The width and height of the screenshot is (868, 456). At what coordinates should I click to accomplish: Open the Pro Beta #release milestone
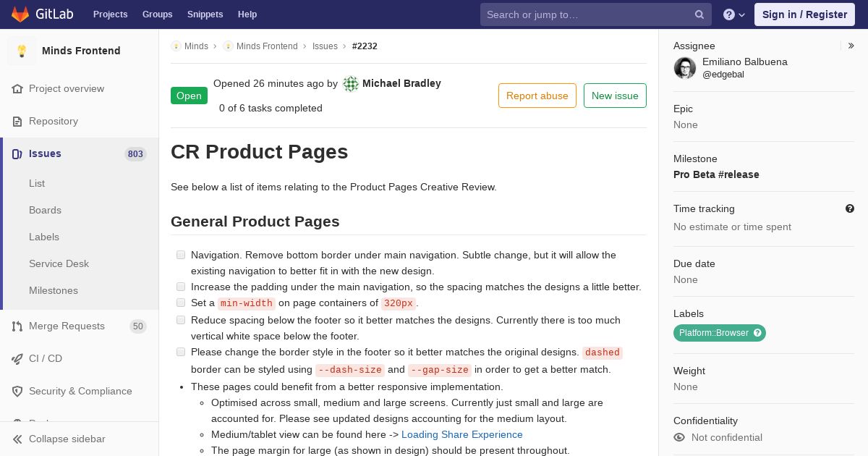[716, 174]
